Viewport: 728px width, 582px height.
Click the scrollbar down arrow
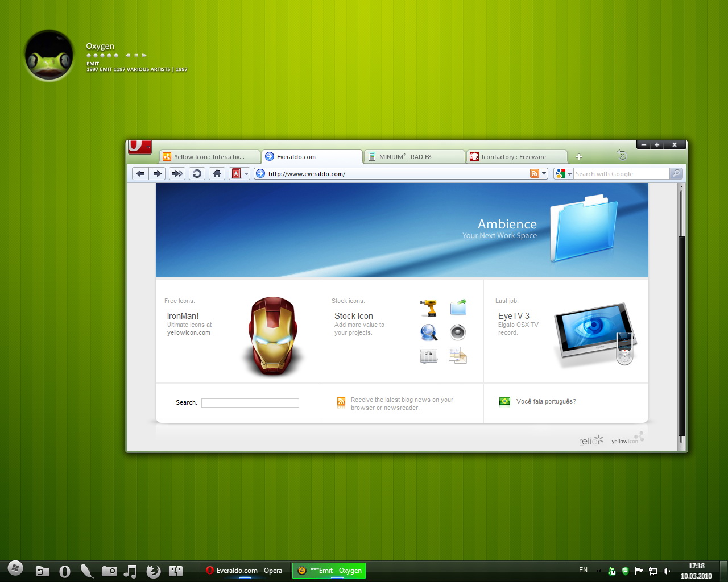click(x=681, y=446)
